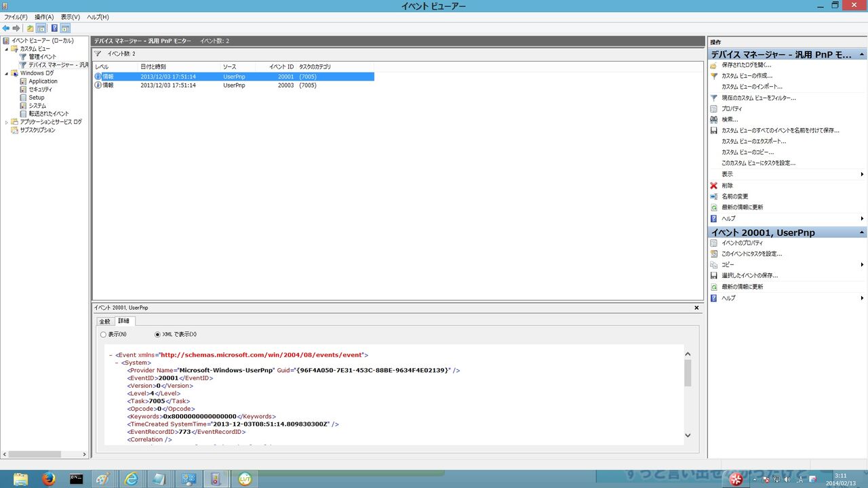Open the 表示(V) menu

(71, 17)
